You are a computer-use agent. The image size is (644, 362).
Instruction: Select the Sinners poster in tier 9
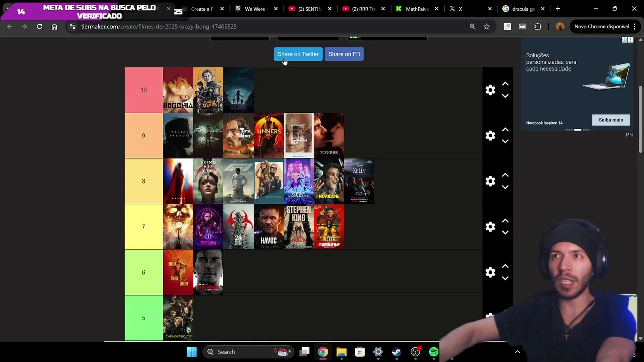(269, 136)
